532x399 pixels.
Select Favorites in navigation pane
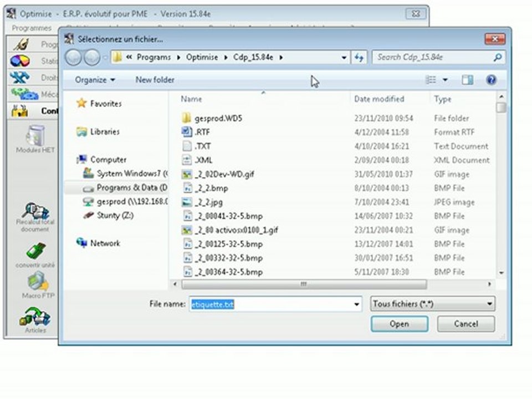pyautogui.click(x=99, y=104)
